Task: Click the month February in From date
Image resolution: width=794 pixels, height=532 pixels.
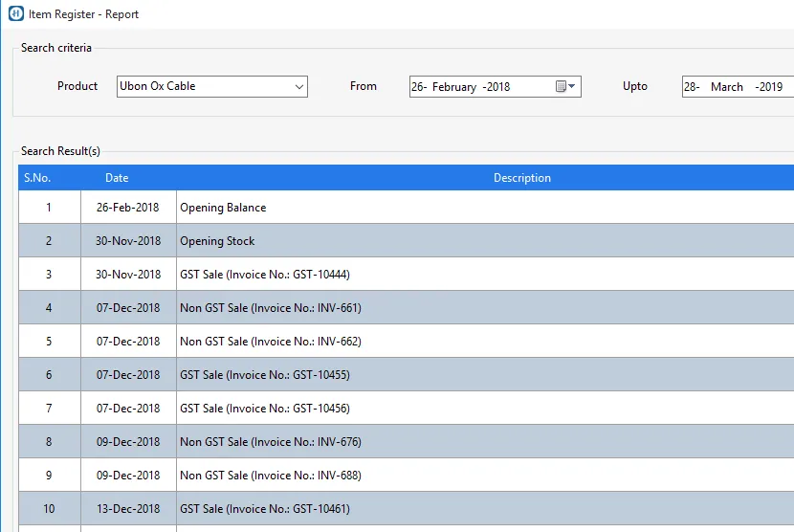Action: (453, 87)
